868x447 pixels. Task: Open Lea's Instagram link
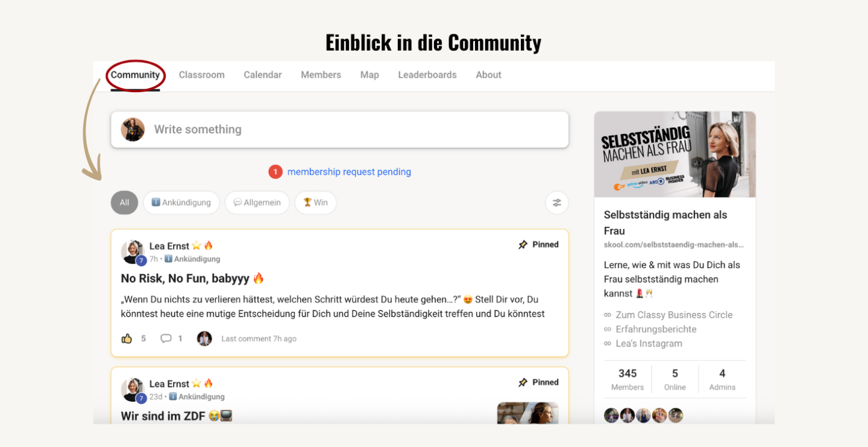coord(649,344)
